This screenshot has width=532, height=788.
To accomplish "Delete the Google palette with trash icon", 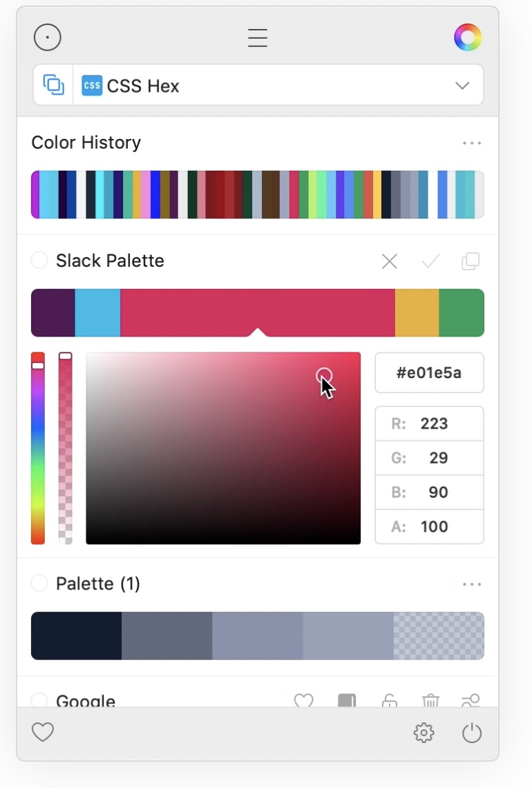I will point(430,701).
